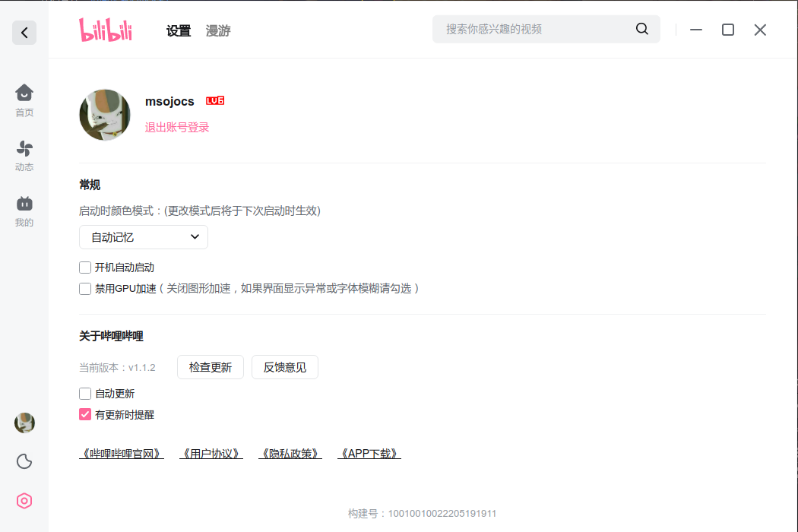Switch to the 漫游 tab
The width and height of the screenshot is (798, 532).
218,31
